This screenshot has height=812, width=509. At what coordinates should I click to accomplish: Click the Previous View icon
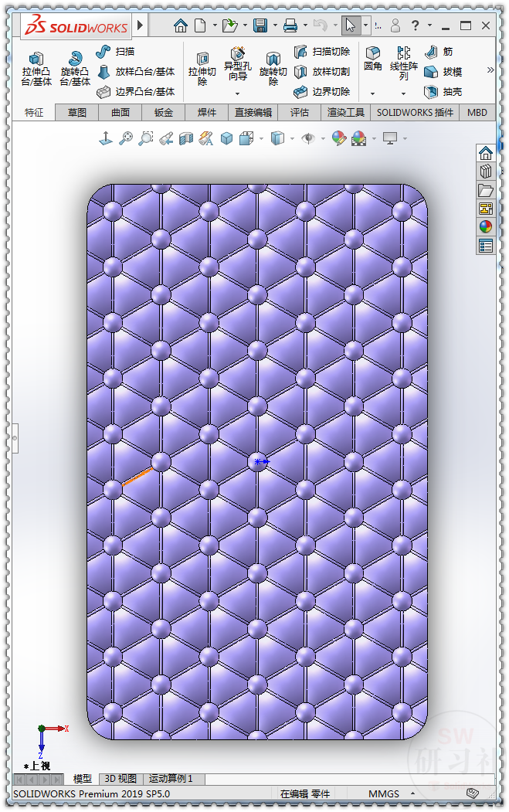pyautogui.click(x=166, y=138)
